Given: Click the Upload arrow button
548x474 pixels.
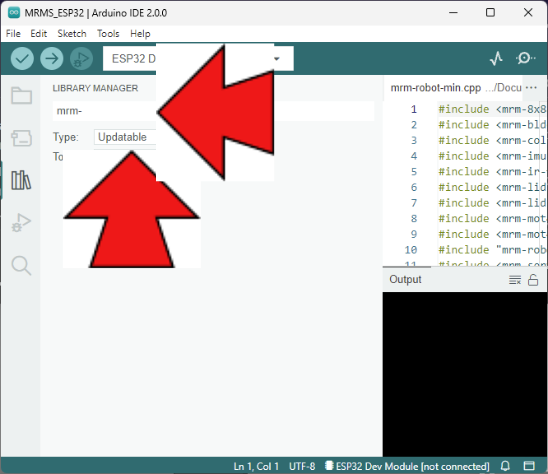Looking at the screenshot, I should [x=52, y=58].
